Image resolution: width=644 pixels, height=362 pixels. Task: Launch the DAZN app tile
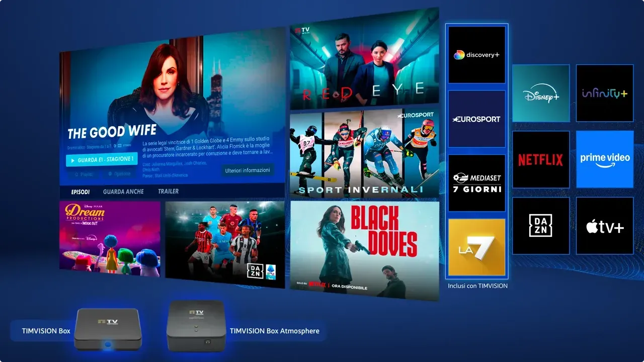coord(541,226)
